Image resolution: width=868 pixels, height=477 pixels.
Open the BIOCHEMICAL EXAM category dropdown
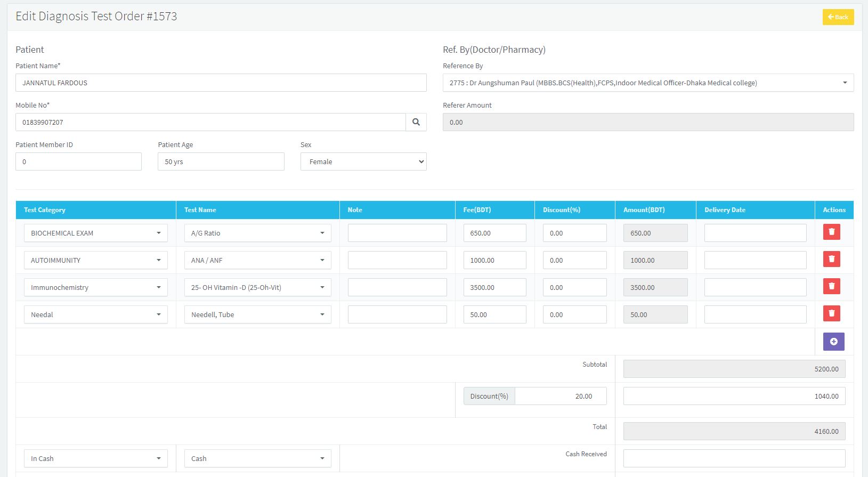[95, 233]
